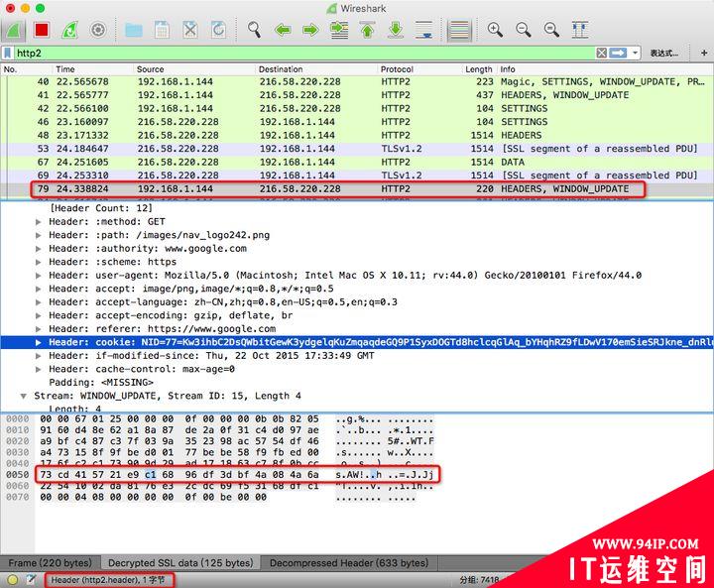Expand the :authority: www.google.com header

click(39, 249)
